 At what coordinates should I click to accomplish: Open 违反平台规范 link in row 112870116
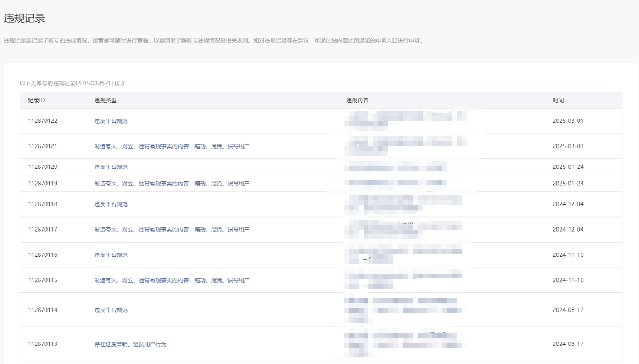(111, 255)
